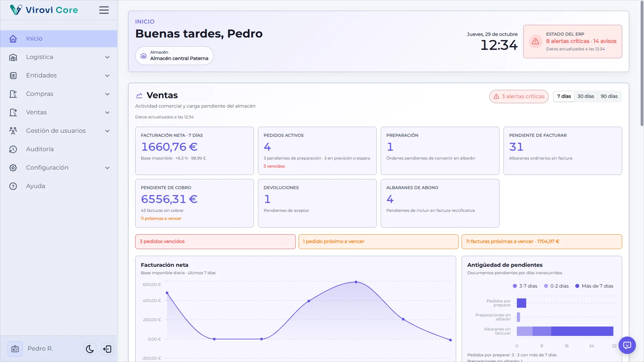Expand the Ventas menu chevron
Image resolution: width=644 pixels, height=362 pixels.
click(107, 113)
